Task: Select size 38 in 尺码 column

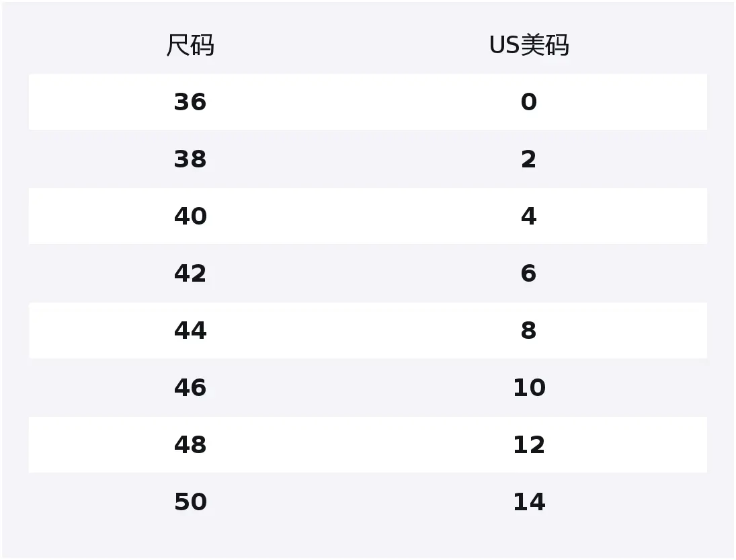Action: click(190, 159)
